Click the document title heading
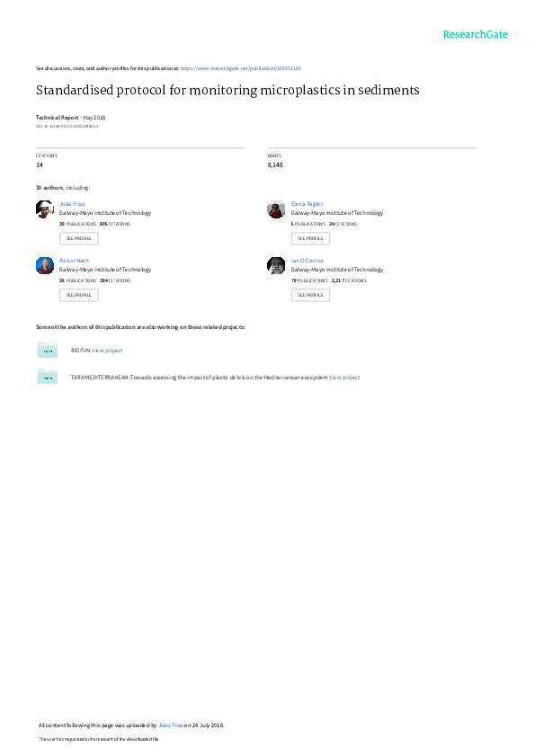535x756 pixels. [227, 91]
